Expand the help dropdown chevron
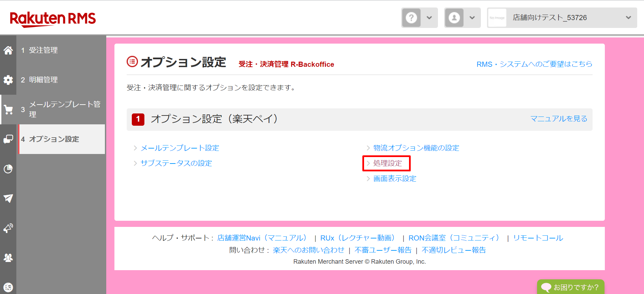Image resolution: width=644 pixels, height=294 pixels. (429, 18)
